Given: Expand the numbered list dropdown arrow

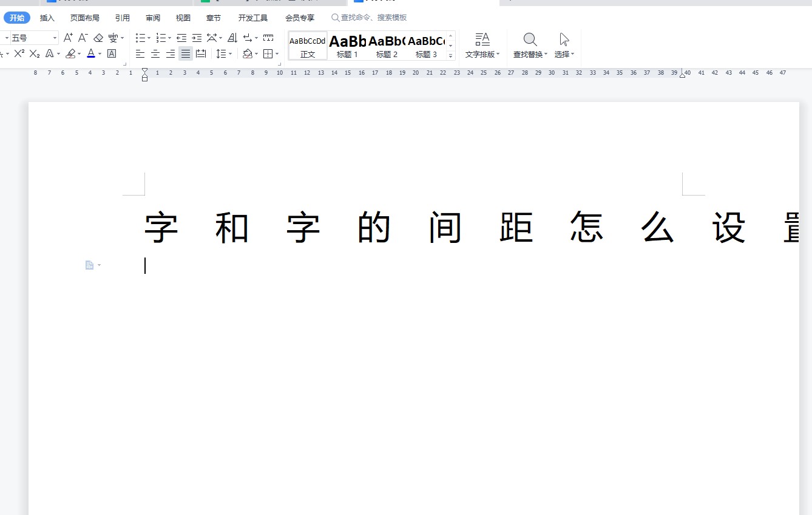Looking at the screenshot, I should coord(169,38).
